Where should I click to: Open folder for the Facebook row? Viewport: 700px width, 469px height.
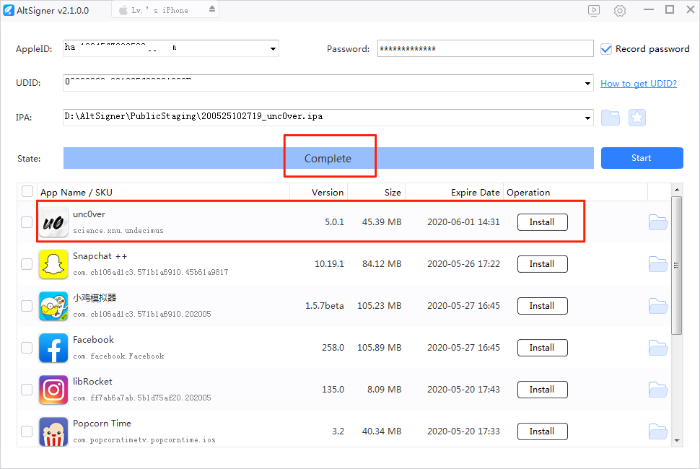[658, 348]
